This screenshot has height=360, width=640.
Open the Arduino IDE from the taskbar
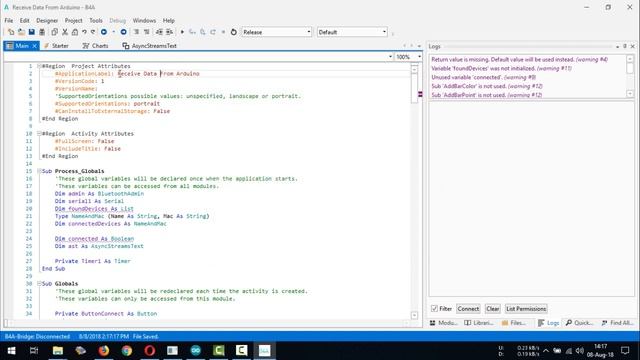click(196, 350)
